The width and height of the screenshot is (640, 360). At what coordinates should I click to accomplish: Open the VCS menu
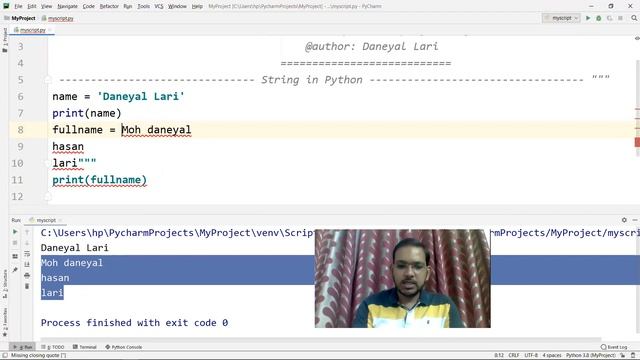[159, 6]
